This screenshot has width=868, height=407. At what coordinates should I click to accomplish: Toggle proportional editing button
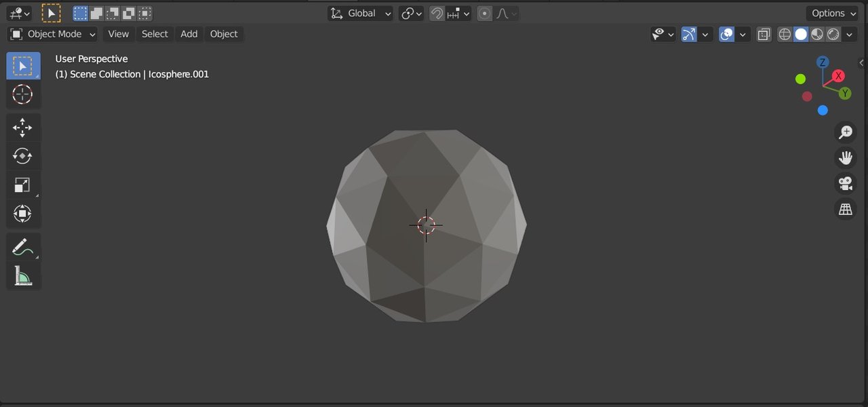coord(485,13)
